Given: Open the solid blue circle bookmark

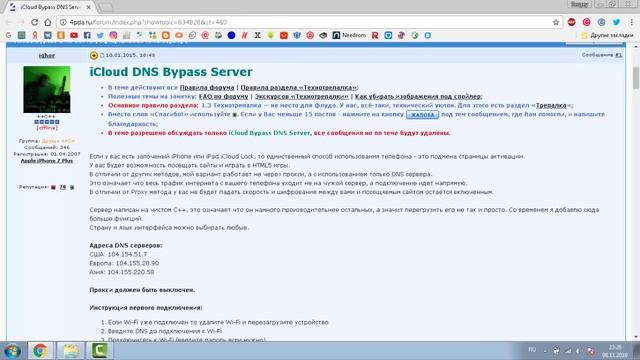Looking at the screenshot, I should pyautogui.click(x=231, y=36).
